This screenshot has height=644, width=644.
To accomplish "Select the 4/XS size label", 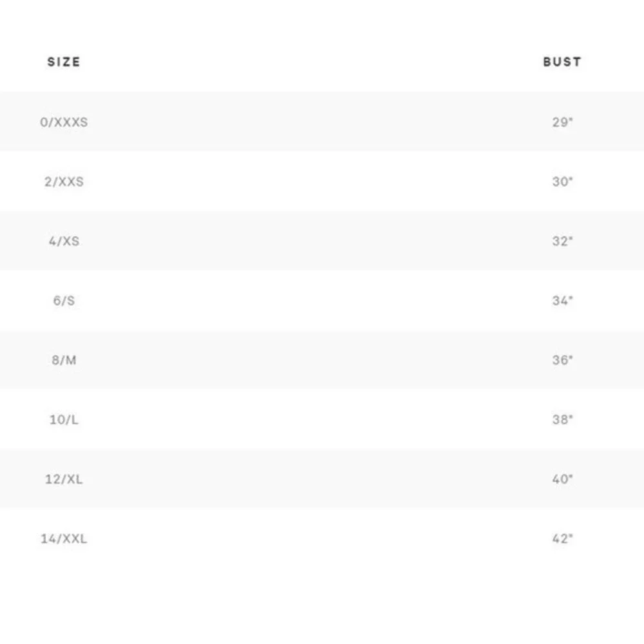I will (x=64, y=241).
